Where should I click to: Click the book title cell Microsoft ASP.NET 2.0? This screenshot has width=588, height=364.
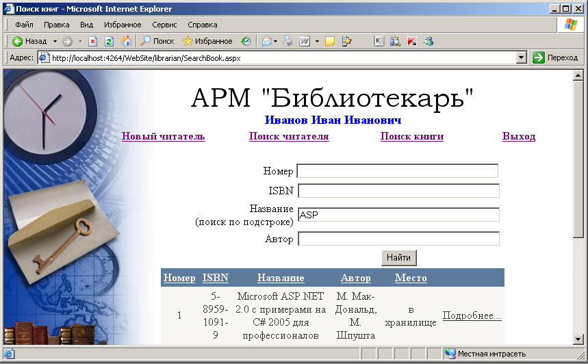tap(281, 315)
